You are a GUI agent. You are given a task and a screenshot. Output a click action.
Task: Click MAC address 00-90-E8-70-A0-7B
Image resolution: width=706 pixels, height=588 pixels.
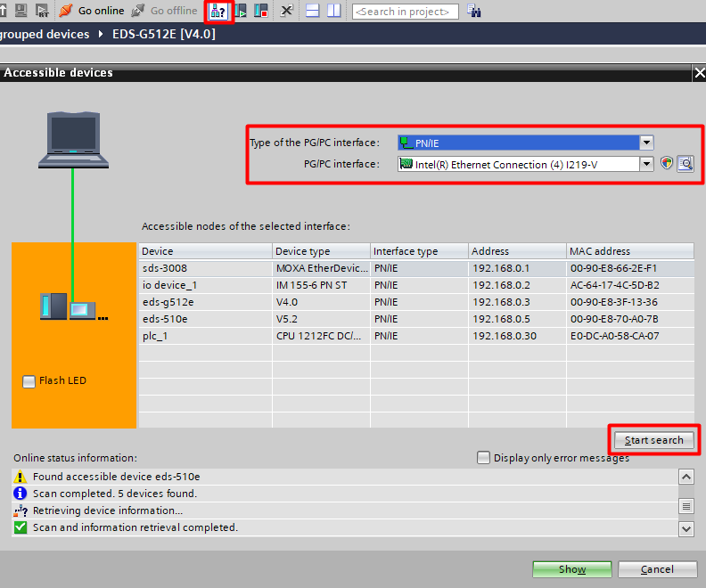click(630, 319)
